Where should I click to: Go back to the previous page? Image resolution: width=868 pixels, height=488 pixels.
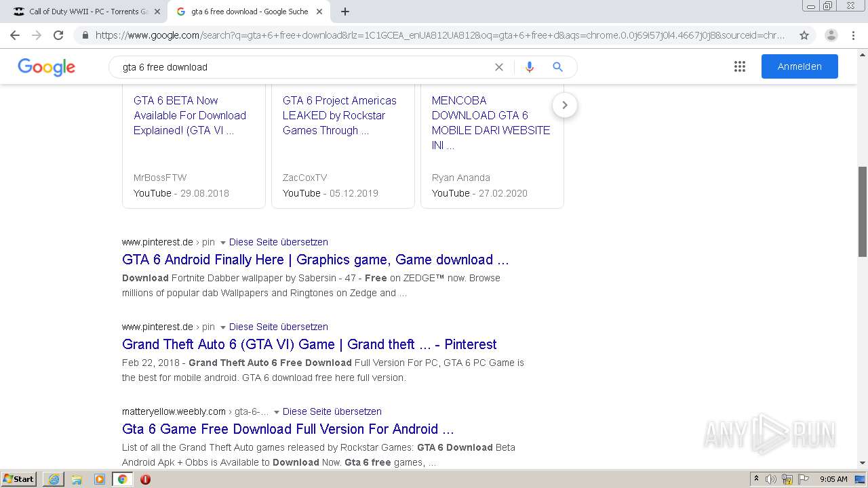[15, 35]
